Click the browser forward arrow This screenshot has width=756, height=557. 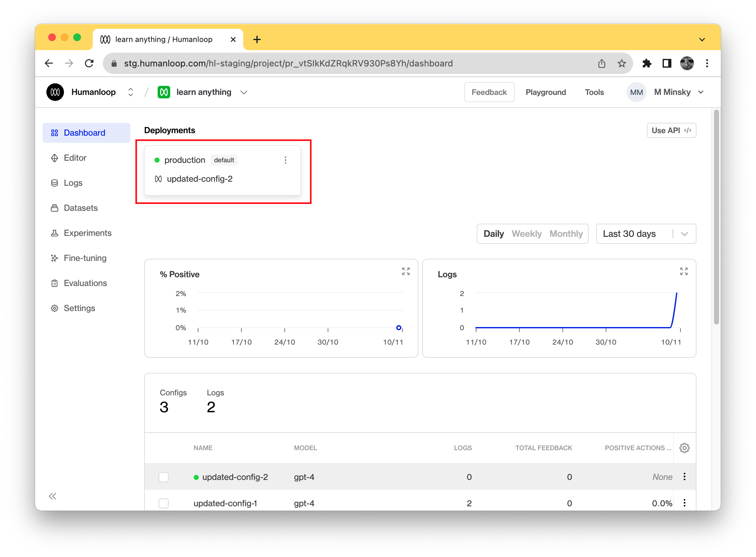click(69, 63)
